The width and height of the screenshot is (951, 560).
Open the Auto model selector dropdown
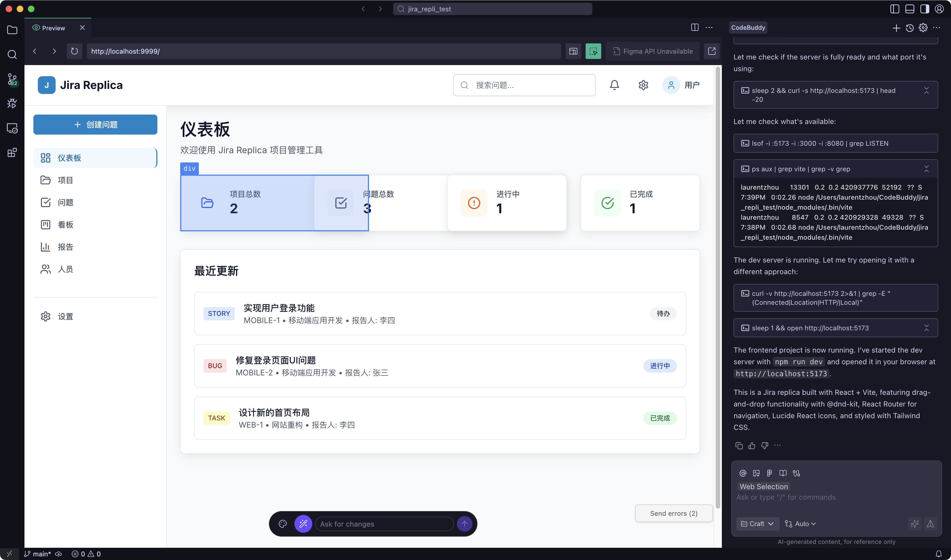800,523
